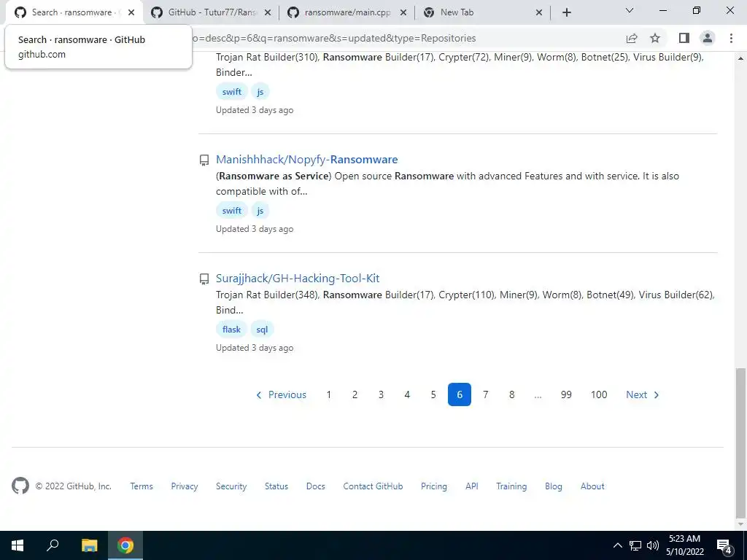Go to results page 3
This screenshot has height=560, width=747.
[381, 394]
